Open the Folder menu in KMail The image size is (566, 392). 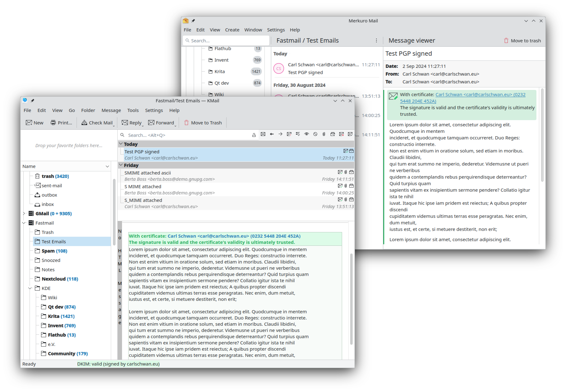(x=88, y=110)
